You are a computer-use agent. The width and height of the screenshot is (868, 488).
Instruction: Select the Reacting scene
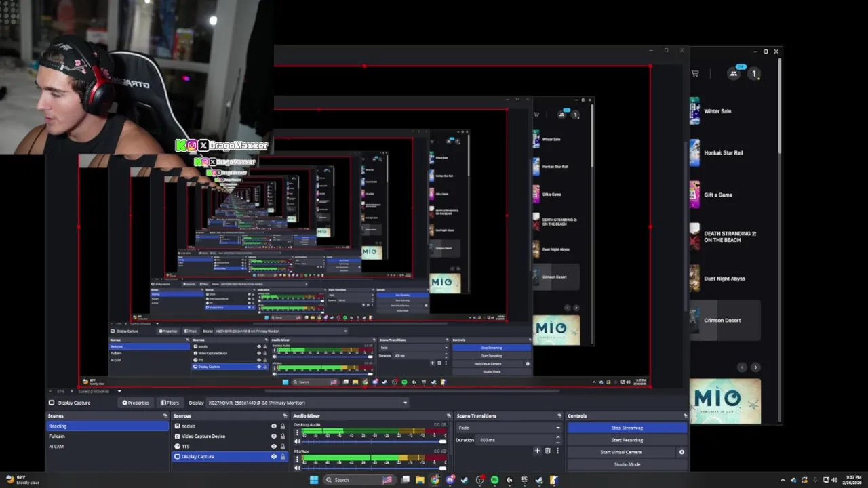[x=107, y=426]
